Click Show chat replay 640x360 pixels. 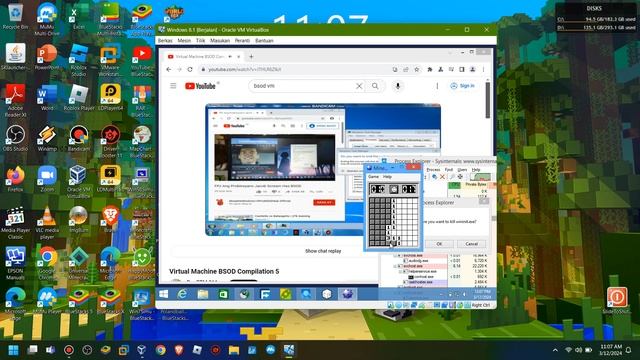(323, 251)
